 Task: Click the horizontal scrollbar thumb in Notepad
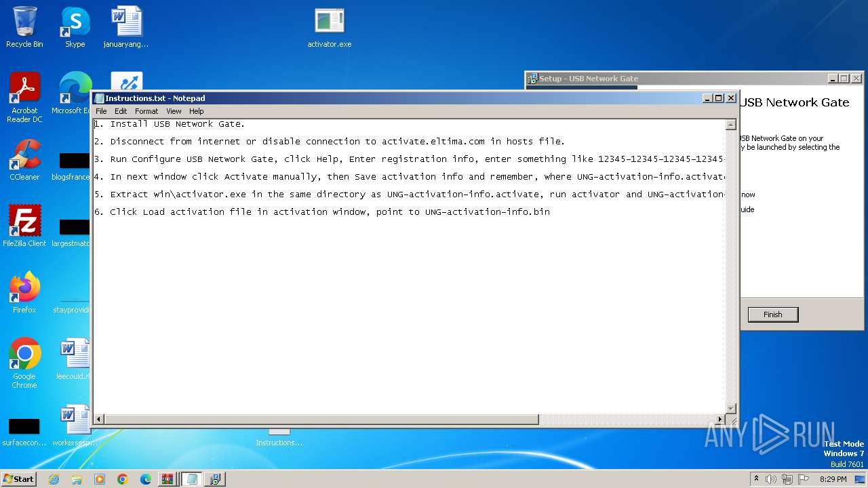point(321,420)
